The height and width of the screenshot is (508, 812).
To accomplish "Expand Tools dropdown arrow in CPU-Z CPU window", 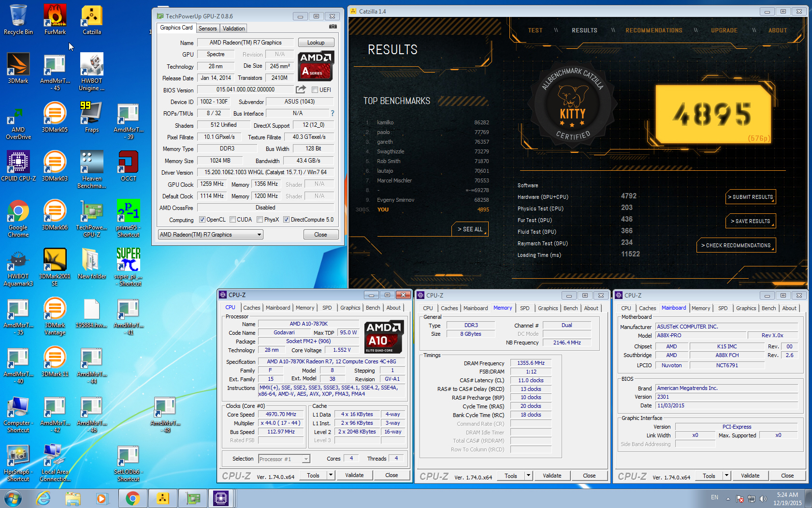I will click(x=331, y=476).
